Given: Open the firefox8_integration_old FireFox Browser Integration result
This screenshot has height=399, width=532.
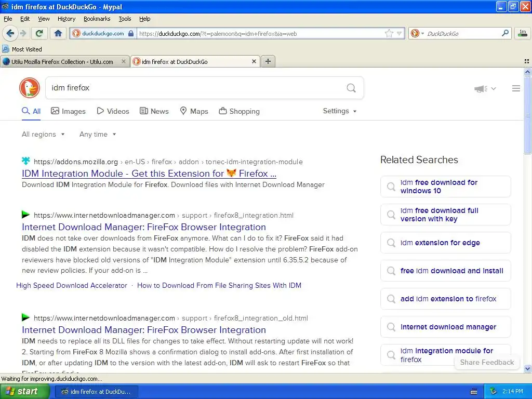Looking at the screenshot, I should [144, 330].
